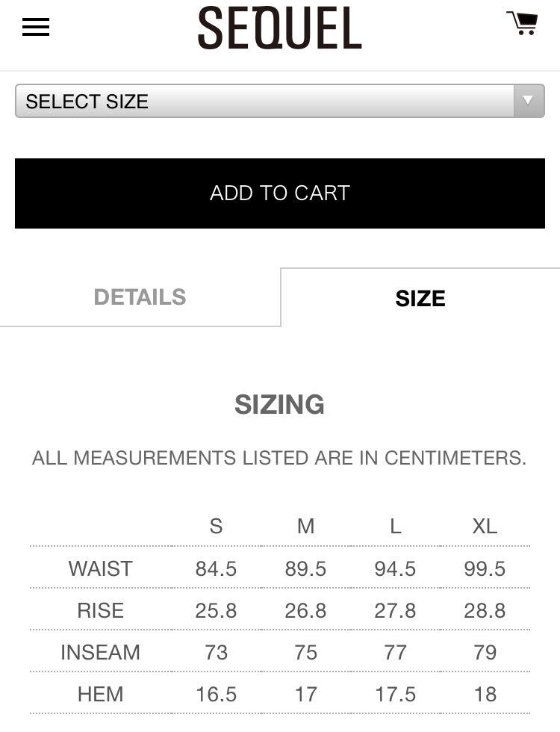Viewport: 560px width, 732px height.
Task: Expand the SELECT SIZE dropdown arrow
Action: tap(529, 101)
